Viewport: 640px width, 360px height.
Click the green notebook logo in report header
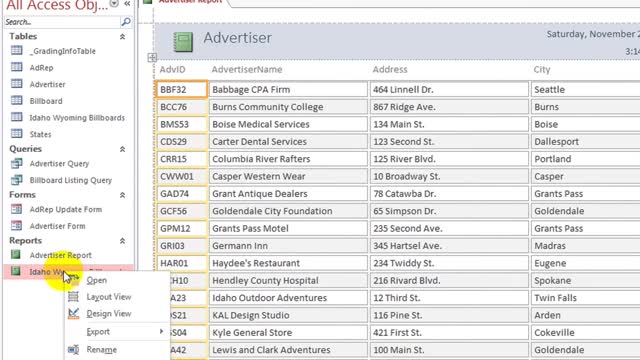coord(183,42)
